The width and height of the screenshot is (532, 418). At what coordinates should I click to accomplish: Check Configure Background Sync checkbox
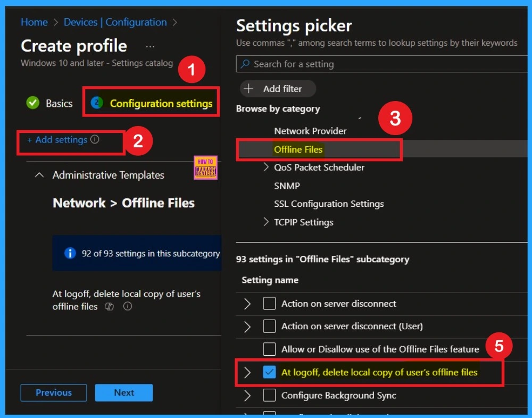coord(269,395)
